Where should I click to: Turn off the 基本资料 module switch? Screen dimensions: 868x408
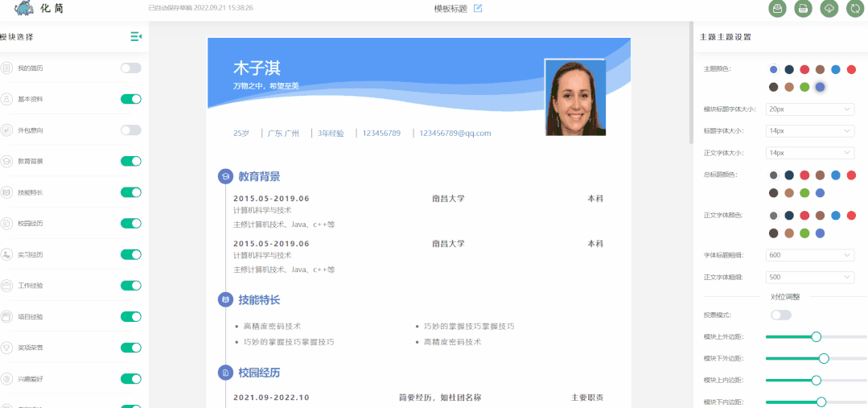(x=131, y=99)
